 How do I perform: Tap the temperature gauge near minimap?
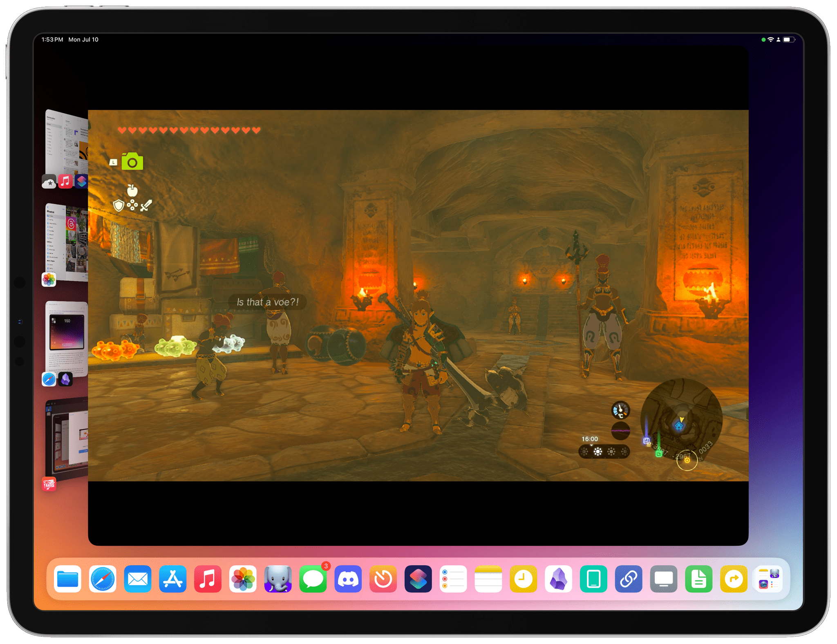(620, 410)
